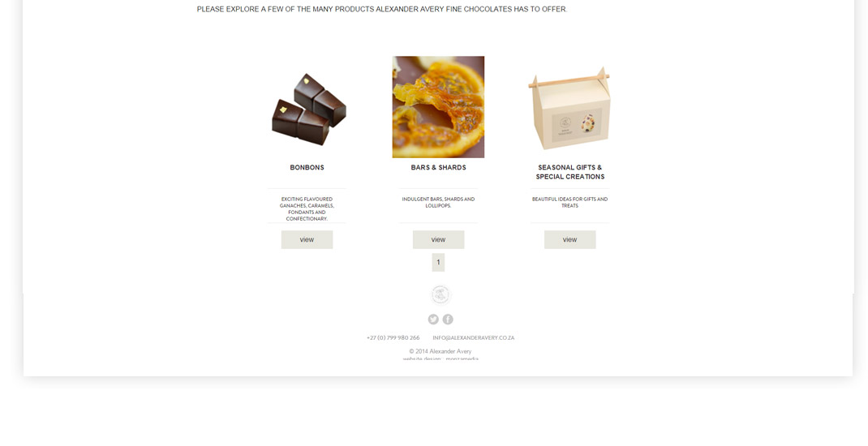
Task: Go to page 1 in pagination
Action: 438,262
